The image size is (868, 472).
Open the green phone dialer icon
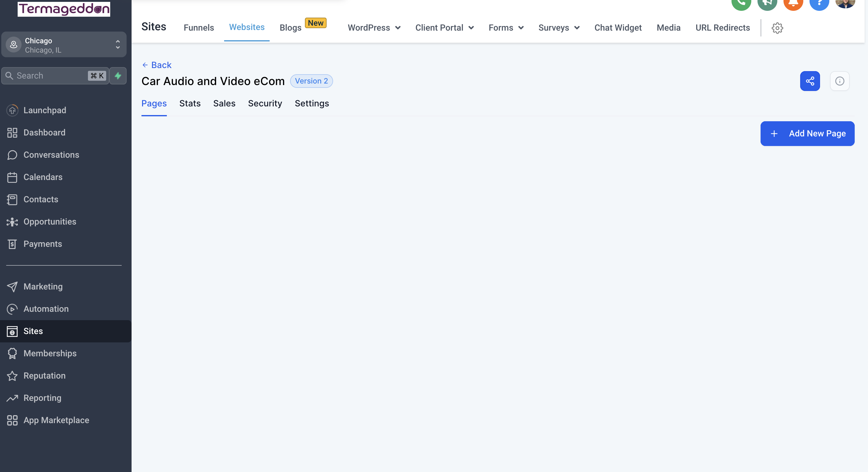click(x=741, y=3)
